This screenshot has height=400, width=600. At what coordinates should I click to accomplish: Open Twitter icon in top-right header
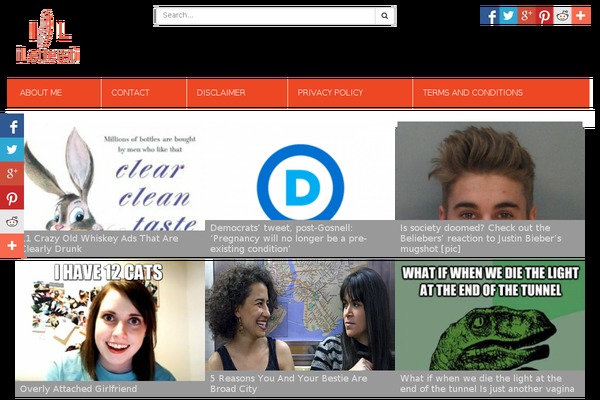(508, 16)
